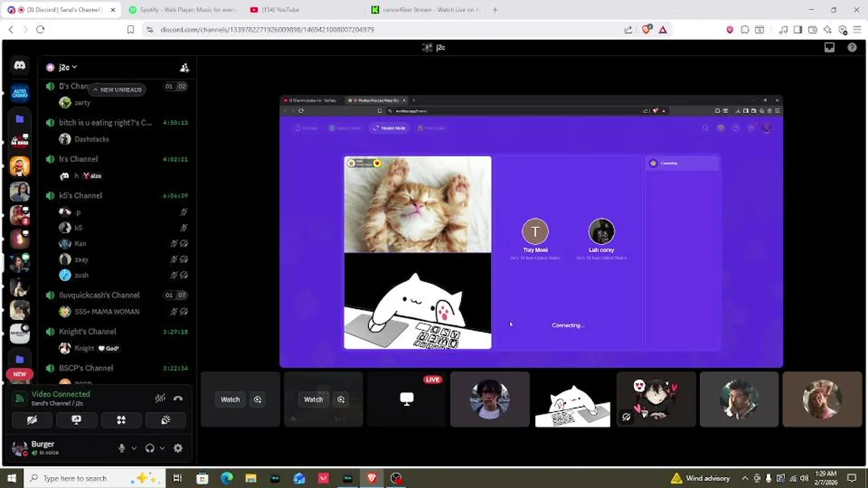Expand the headphone output options chevron

(x=162, y=448)
